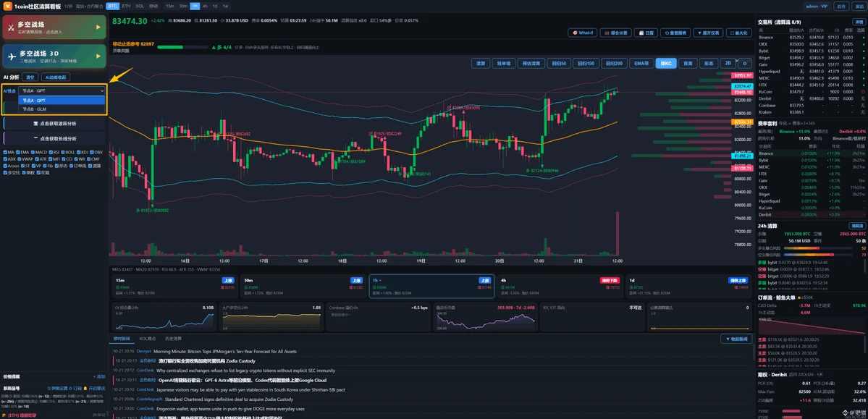Viewport: 868px width, 419px height.
Task: Click the orange price label on price axis
Action: coord(742,122)
